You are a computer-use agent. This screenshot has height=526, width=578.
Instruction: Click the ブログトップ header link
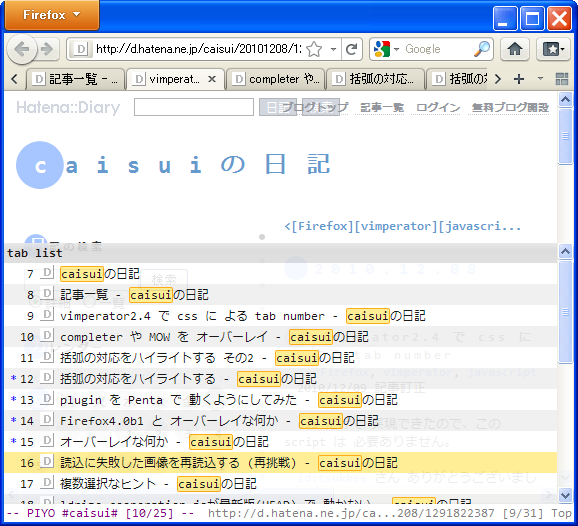(x=316, y=108)
